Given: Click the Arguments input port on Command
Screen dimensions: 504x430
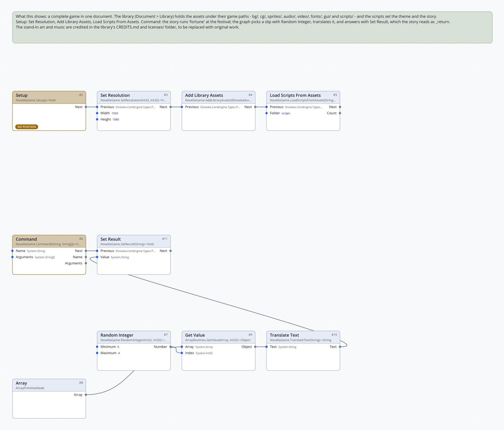Looking at the screenshot, I should click(x=13, y=257).
